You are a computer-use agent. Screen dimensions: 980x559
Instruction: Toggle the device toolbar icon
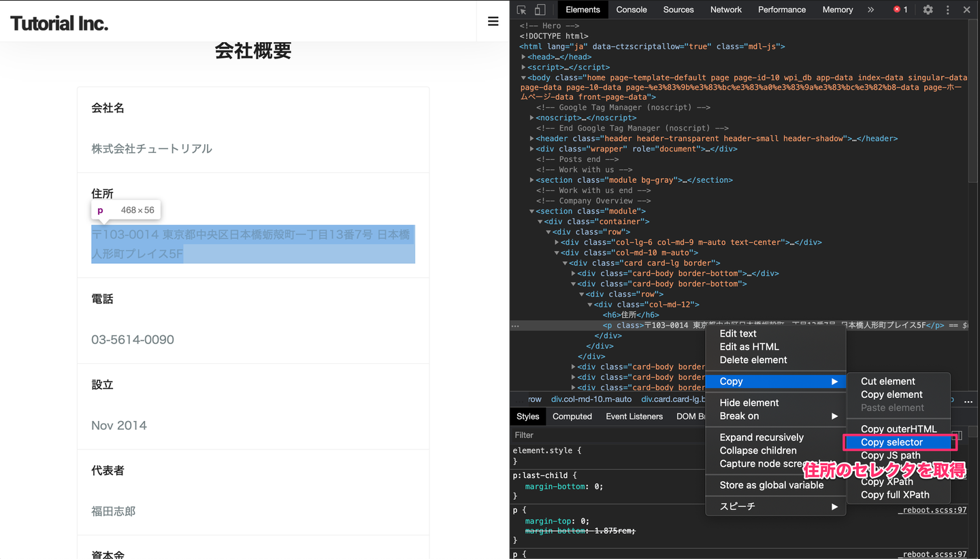[540, 10]
